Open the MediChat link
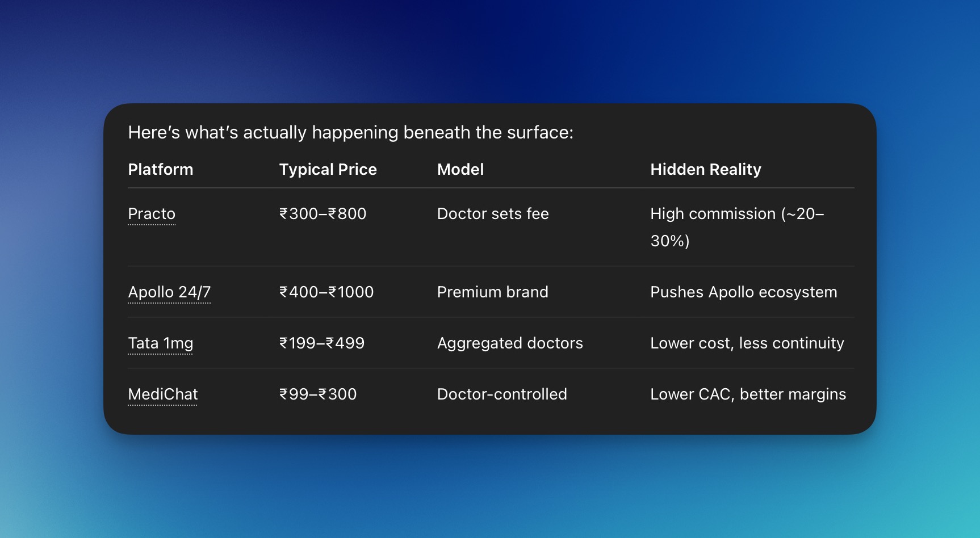Viewport: 980px width, 538px height. pyautogui.click(x=162, y=394)
